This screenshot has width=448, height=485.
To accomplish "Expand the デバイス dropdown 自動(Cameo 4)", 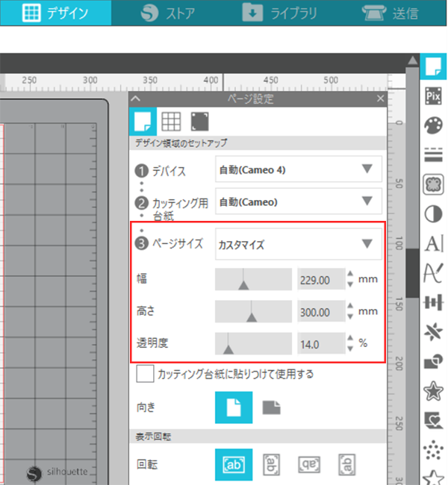I will [299, 169].
